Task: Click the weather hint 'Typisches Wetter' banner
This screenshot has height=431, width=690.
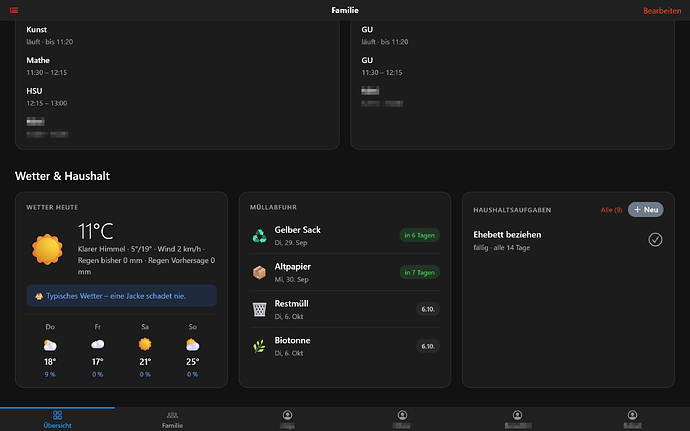Action: pos(121,296)
